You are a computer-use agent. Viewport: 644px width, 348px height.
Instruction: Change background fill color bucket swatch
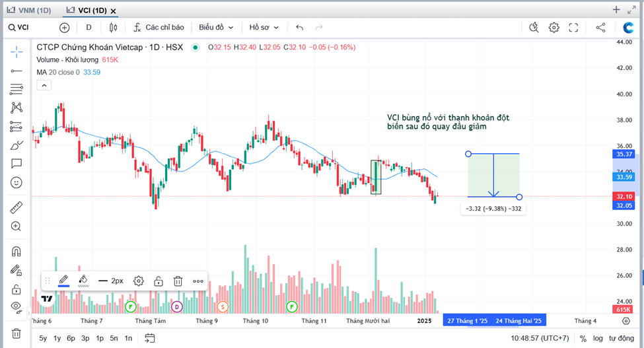[x=83, y=281]
